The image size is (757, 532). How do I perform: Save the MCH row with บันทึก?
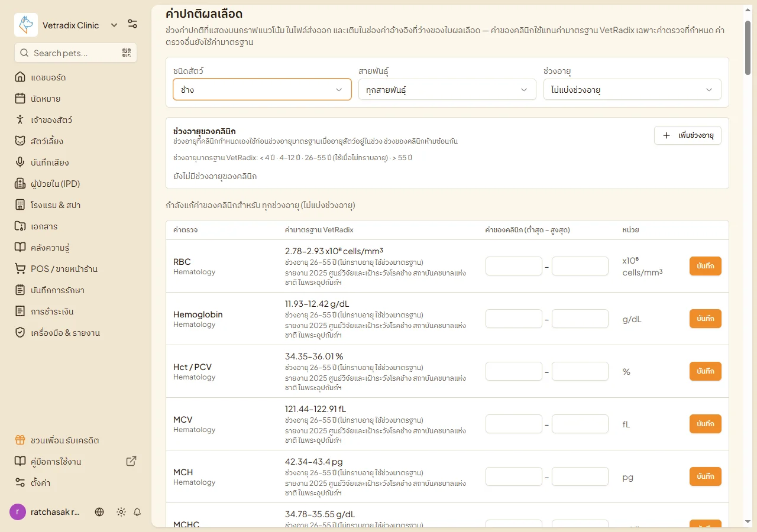pyautogui.click(x=706, y=476)
